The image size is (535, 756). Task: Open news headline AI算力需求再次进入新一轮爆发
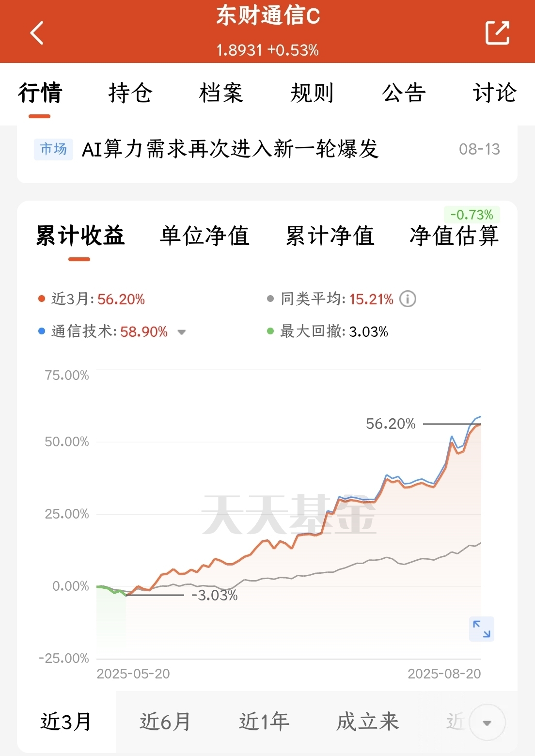230,149
